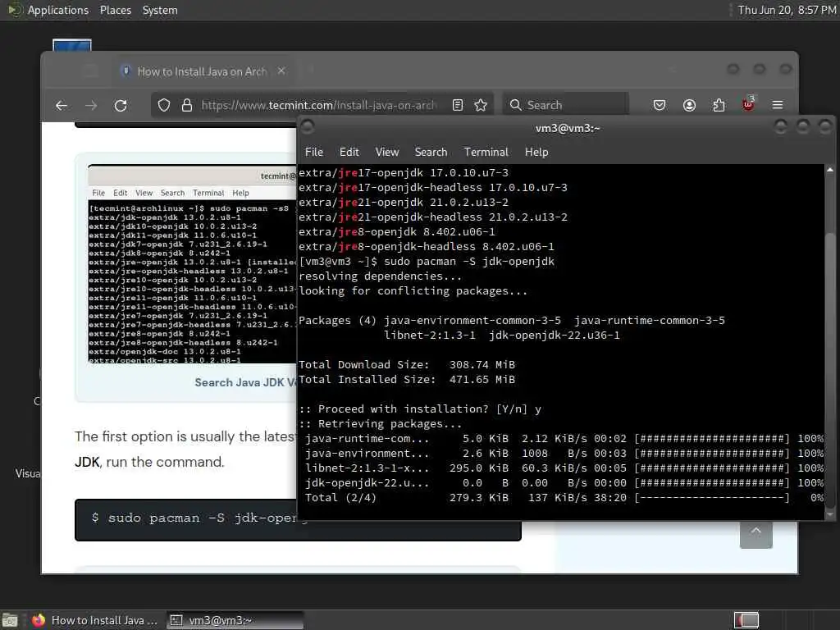
Task: Click the Firefox Search box
Action: pos(566,105)
